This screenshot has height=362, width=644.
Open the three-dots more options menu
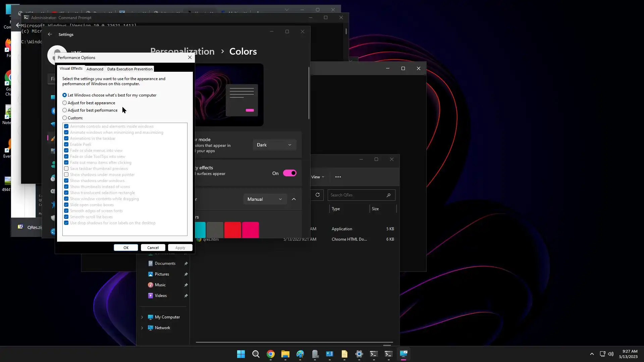click(x=338, y=177)
